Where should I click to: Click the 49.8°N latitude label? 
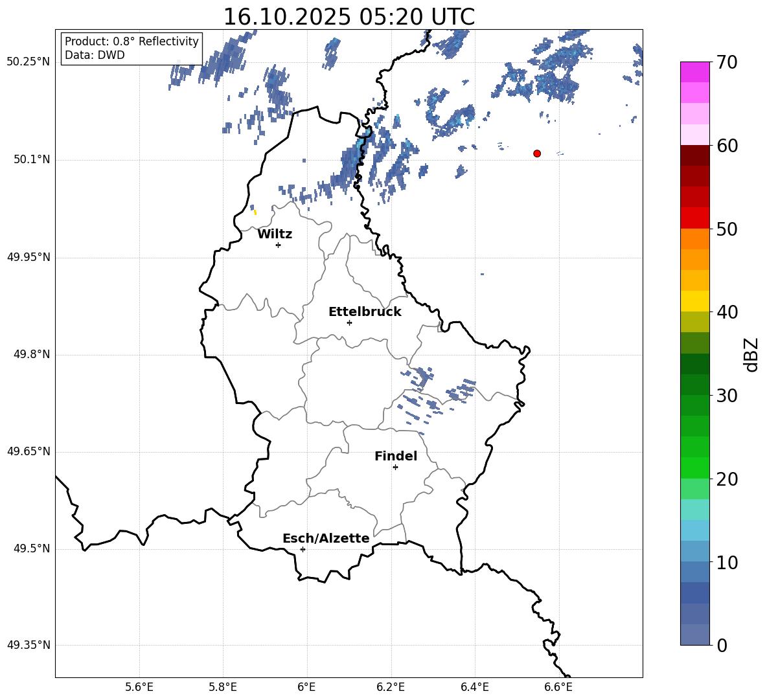tap(32, 354)
